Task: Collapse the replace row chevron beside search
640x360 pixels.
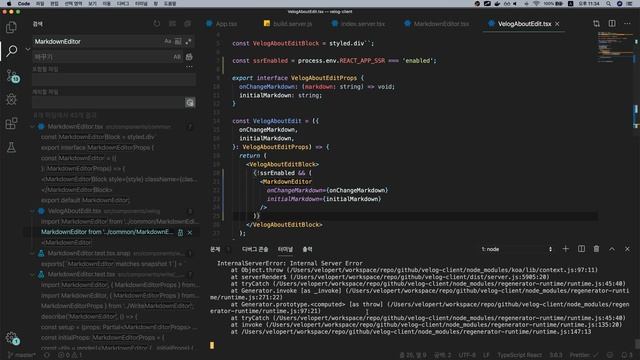Action: 27,49
